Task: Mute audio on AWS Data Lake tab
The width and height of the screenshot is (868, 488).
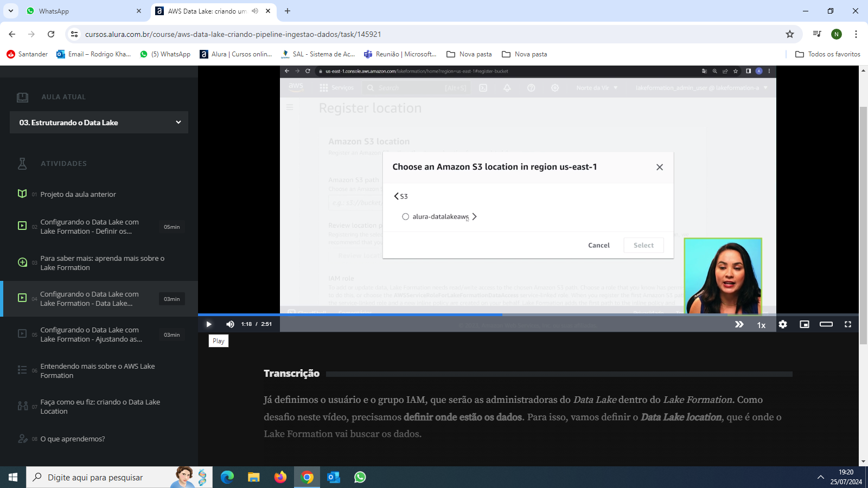Action: [255, 11]
